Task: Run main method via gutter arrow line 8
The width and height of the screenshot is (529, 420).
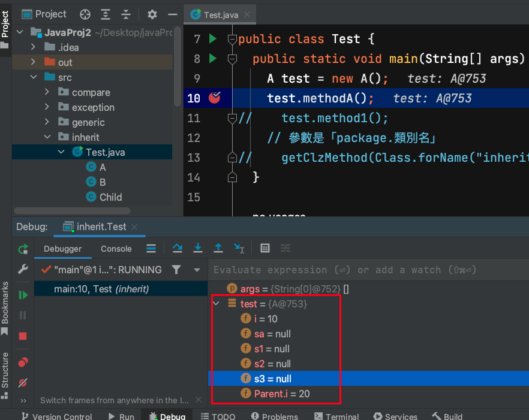Action: coord(212,59)
